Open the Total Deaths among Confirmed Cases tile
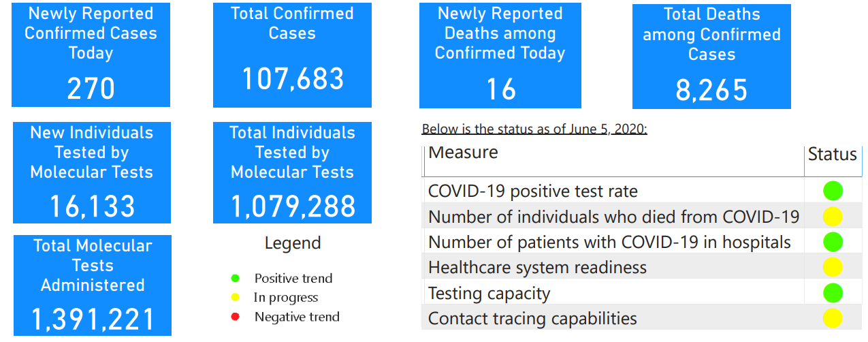This screenshot has width=868, height=342. tap(711, 57)
